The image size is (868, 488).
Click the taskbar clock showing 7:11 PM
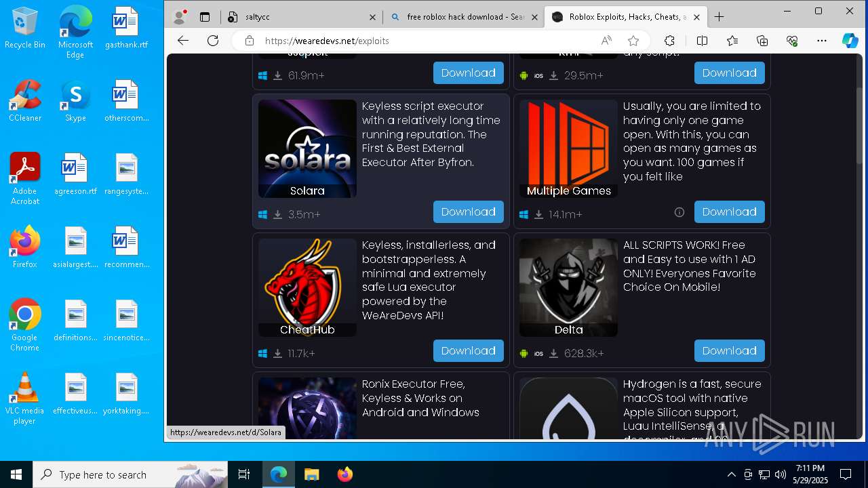pyautogui.click(x=810, y=474)
